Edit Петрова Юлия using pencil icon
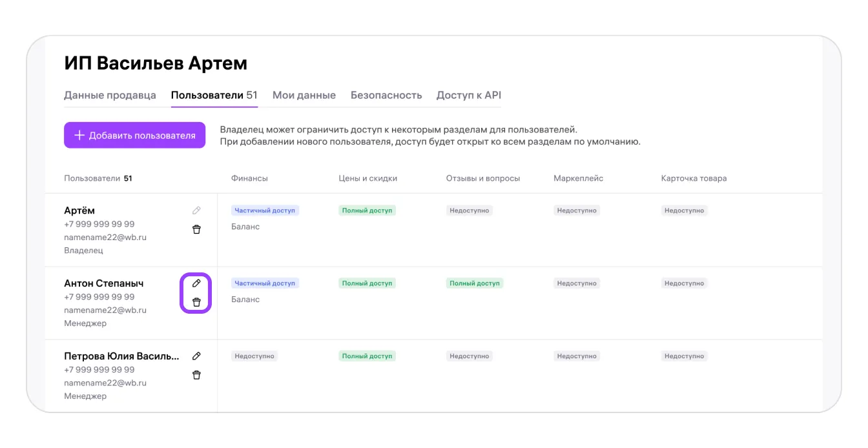Viewport: 868px width, 448px height. click(196, 356)
